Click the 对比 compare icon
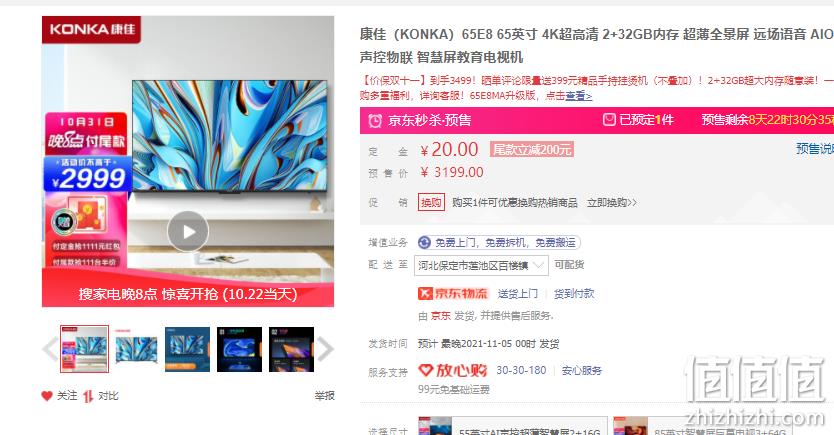 (88, 396)
